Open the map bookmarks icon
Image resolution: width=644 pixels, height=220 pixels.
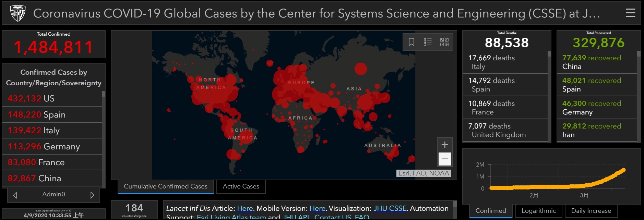point(412,42)
